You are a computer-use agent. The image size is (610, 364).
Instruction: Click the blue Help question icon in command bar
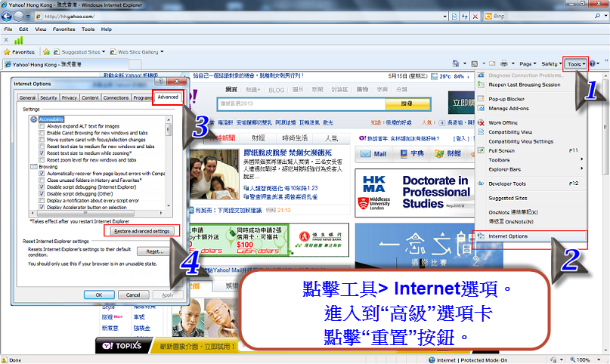pyautogui.click(x=593, y=63)
